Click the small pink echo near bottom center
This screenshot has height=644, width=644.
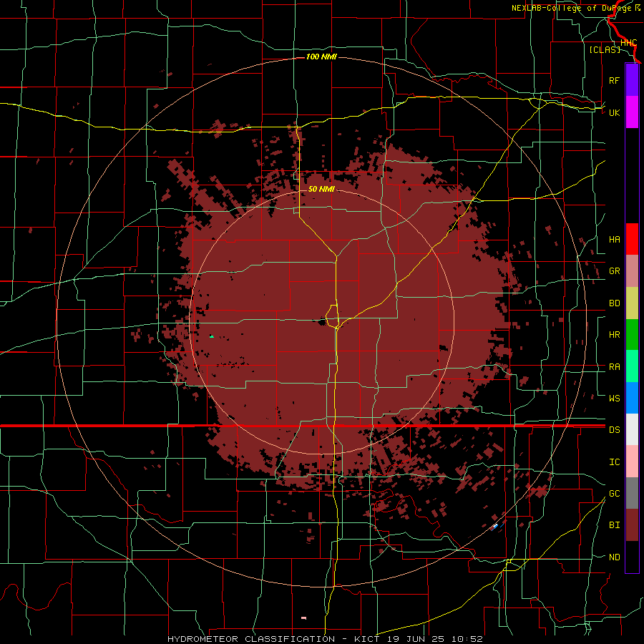point(303,618)
